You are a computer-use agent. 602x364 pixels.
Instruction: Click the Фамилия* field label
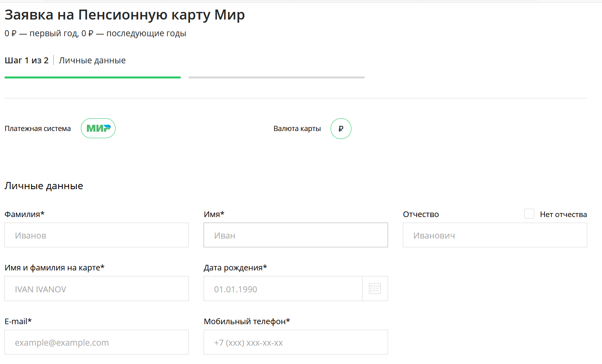click(24, 214)
